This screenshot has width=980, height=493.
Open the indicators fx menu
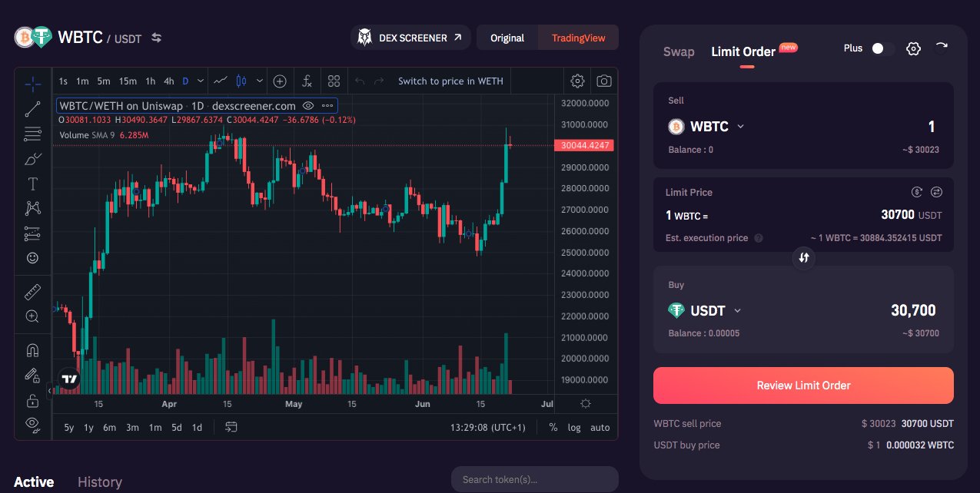(307, 81)
